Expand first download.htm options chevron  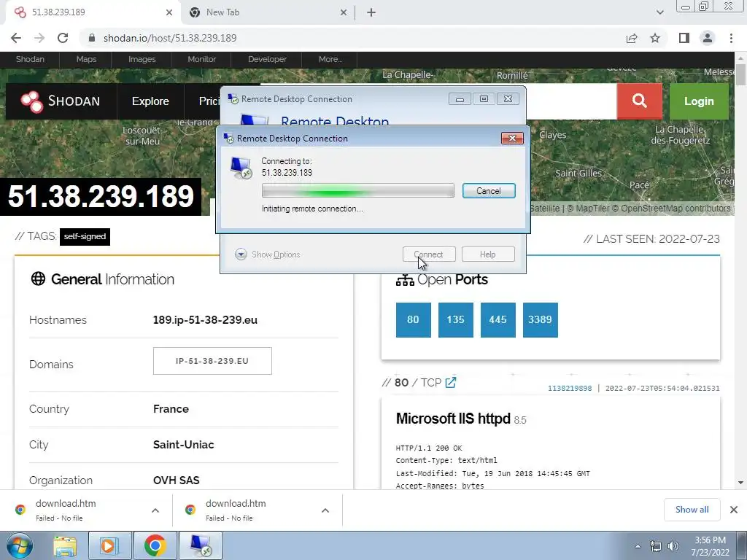[x=155, y=510]
